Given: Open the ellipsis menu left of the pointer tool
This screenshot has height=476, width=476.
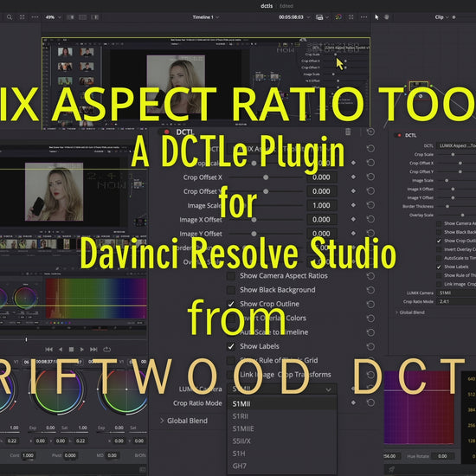Looking at the screenshot, I should tap(363, 17).
